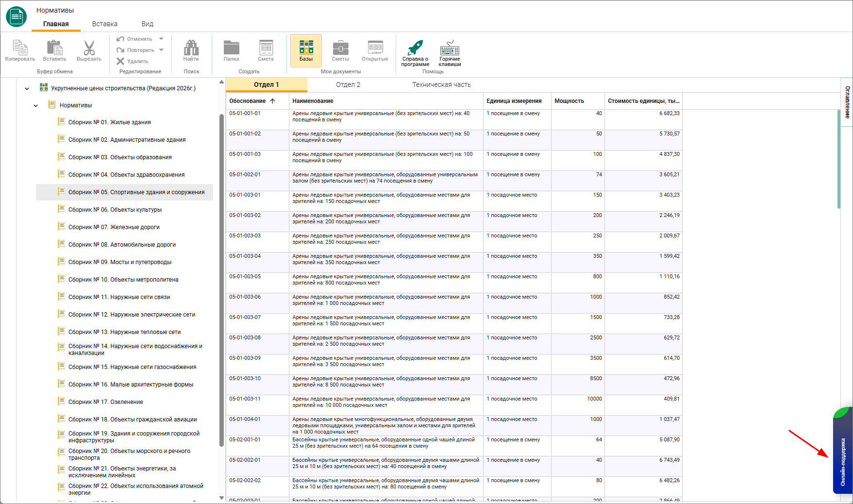Open the Отменить dropdown arrow
The height and width of the screenshot is (504, 853).
[x=161, y=39]
